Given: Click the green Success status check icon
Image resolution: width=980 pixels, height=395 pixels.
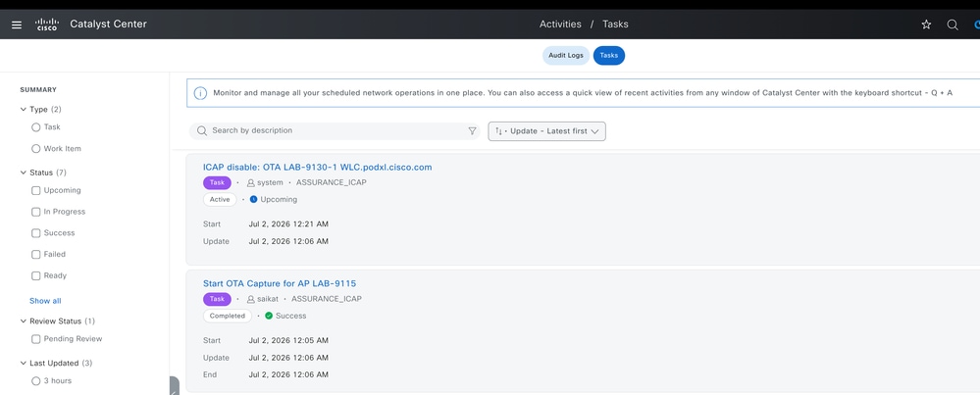Looking at the screenshot, I should [x=269, y=316].
